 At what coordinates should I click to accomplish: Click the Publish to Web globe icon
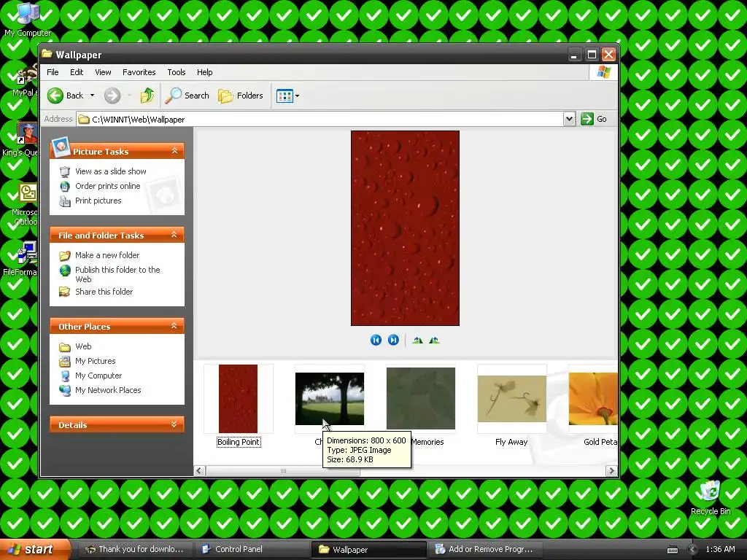point(65,271)
